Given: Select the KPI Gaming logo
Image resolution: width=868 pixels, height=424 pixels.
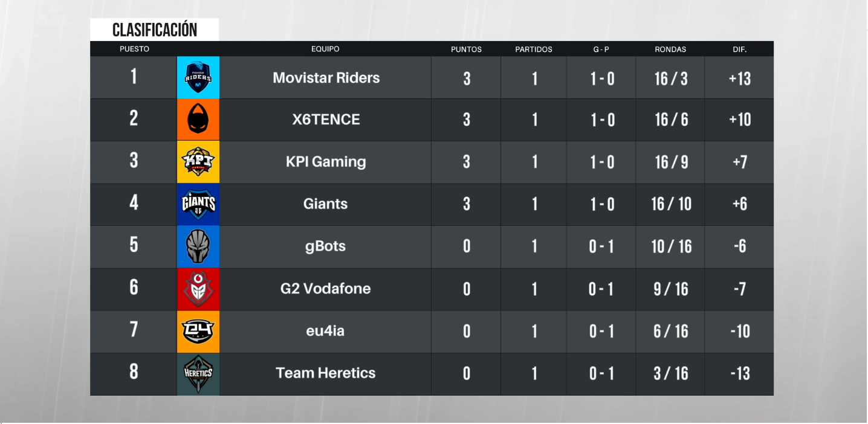Looking at the screenshot, I should [198, 162].
